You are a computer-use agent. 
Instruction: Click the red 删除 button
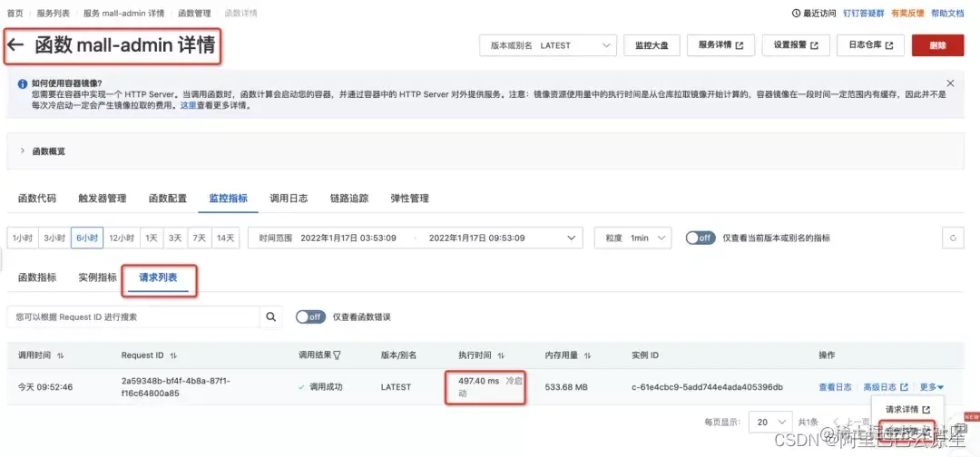937,45
